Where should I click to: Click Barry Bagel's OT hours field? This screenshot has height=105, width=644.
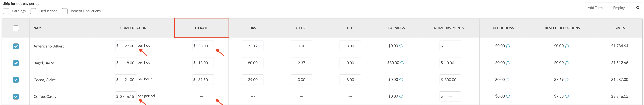click(301, 63)
